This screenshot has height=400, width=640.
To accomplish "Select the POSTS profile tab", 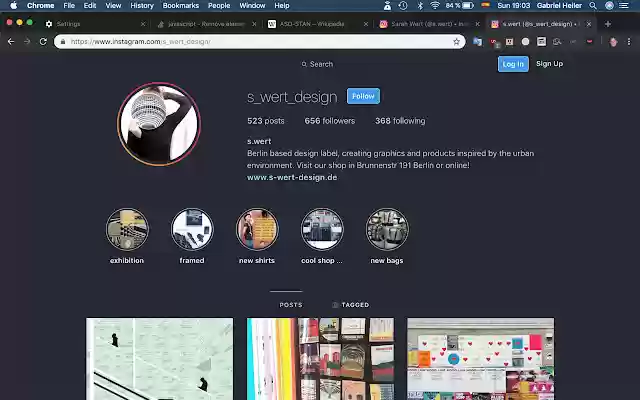I will point(291,305).
